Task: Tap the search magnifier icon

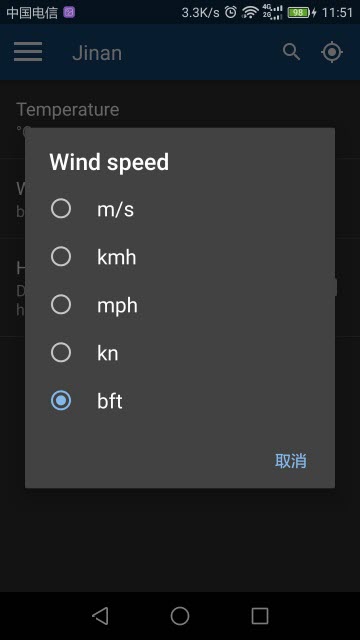Action: (291, 52)
